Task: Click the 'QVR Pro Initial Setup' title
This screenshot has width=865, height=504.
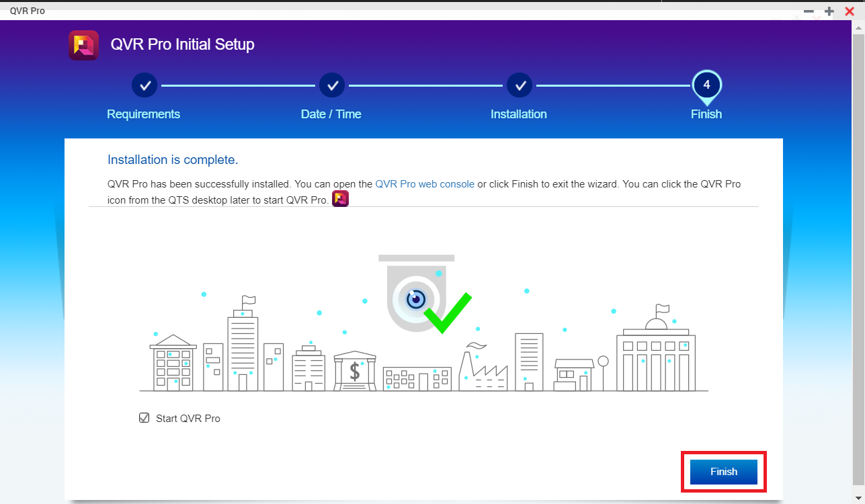Action: [x=182, y=45]
